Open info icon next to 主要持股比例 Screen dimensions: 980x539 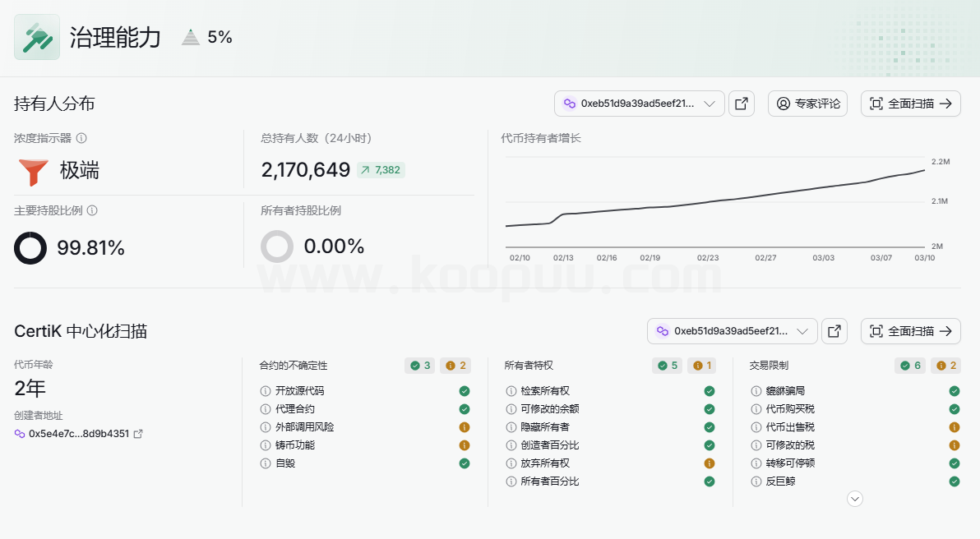coord(92,210)
